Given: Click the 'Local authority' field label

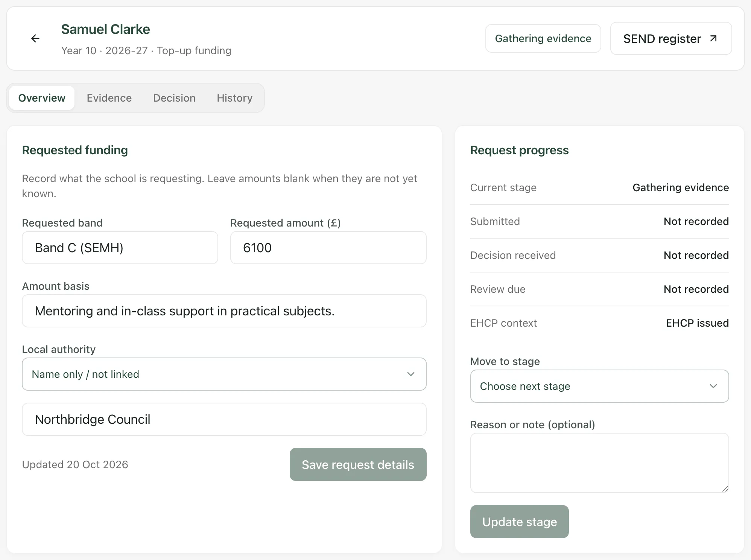Looking at the screenshot, I should coord(59,349).
